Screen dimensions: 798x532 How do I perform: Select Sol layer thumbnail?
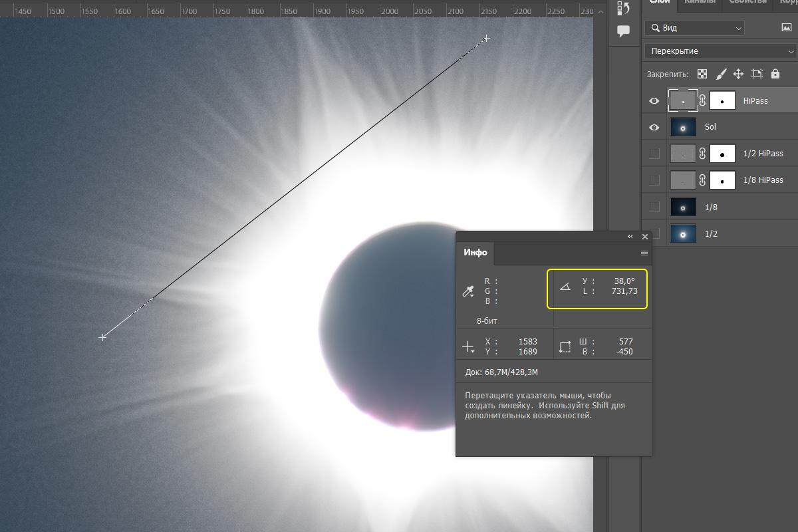[x=683, y=127]
